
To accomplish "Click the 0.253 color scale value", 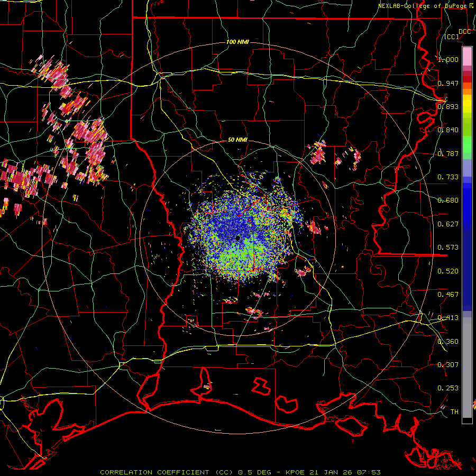I will click(448, 388).
